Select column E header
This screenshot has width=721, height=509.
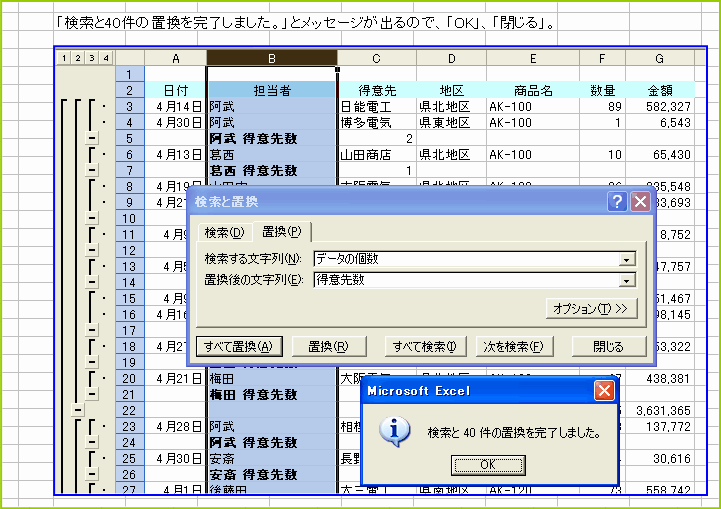pyautogui.click(x=533, y=58)
